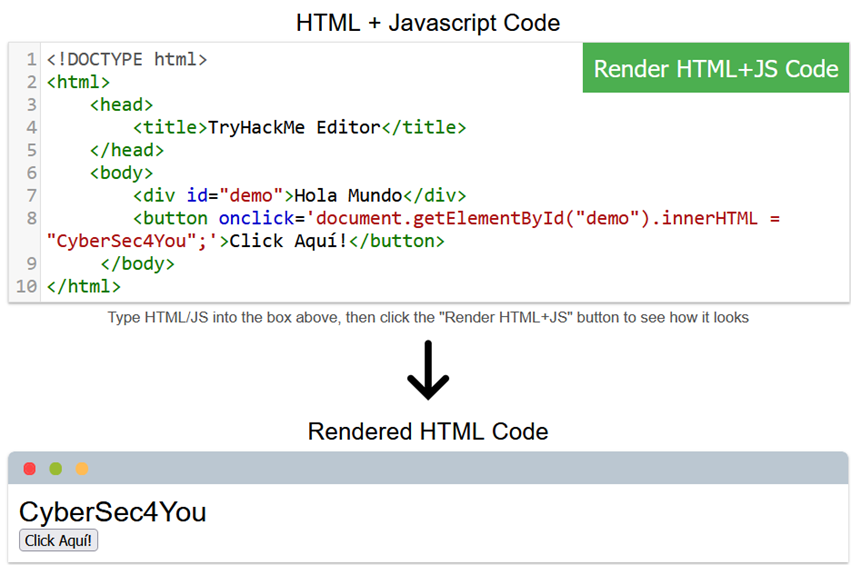Click the TryHackMe Editor title text in code
Viewport: 851px width, 565px height.
tap(294, 127)
